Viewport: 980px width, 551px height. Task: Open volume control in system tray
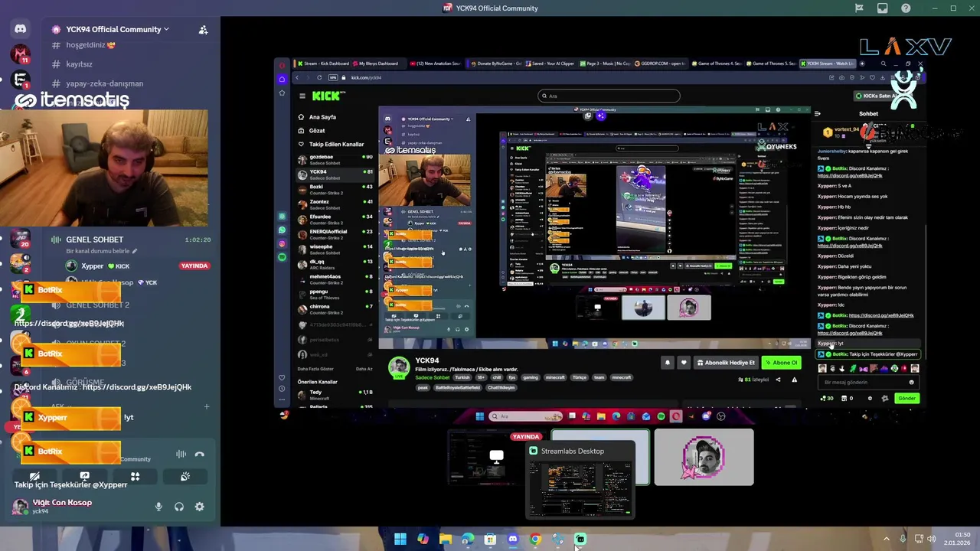[x=932, y=540]
